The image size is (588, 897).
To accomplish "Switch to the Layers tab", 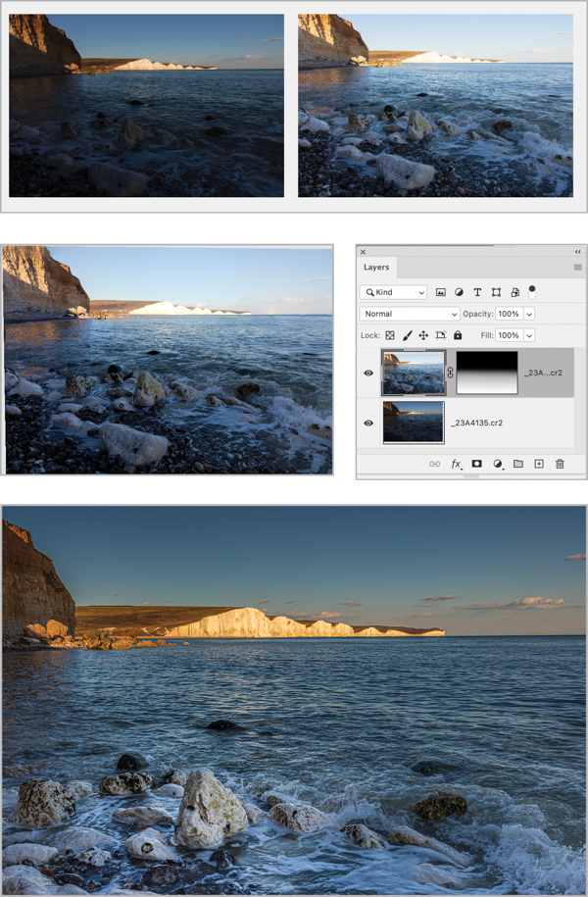I will [x=376, y=268].
